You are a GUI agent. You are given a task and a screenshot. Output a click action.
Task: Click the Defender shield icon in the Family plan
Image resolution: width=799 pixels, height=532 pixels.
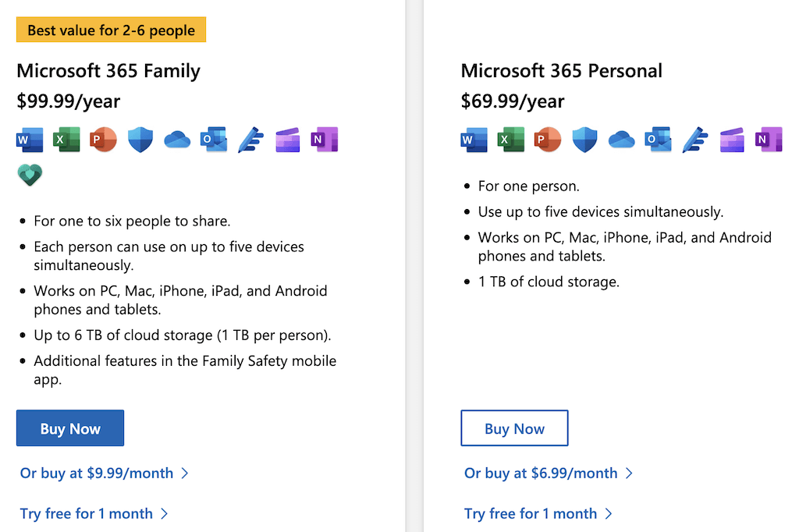(x=140, y=140)
